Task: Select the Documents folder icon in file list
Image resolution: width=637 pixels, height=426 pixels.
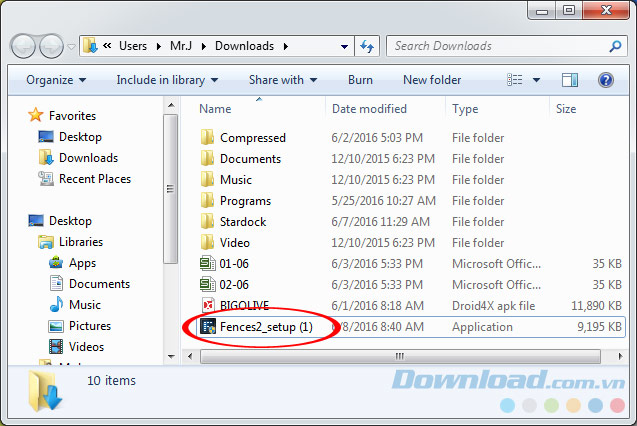Action: coord(207,158)
